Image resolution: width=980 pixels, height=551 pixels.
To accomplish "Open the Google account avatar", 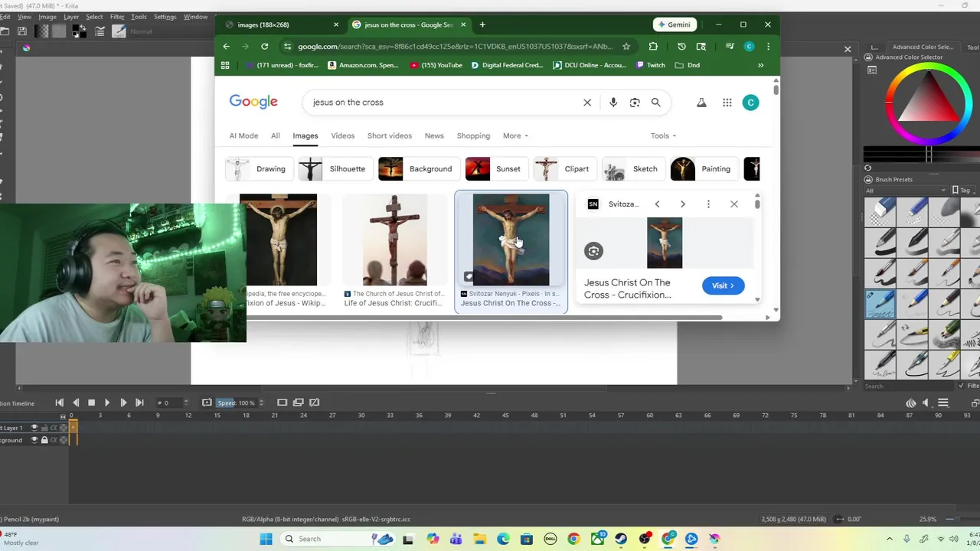I will pyautogui.click(x=750, y=102).
